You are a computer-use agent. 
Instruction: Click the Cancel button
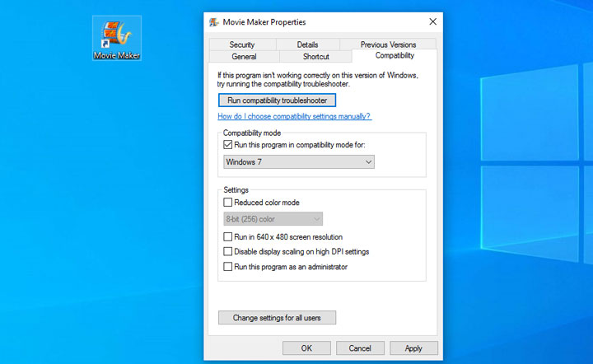pyautogui.click(x=360, y=348)
